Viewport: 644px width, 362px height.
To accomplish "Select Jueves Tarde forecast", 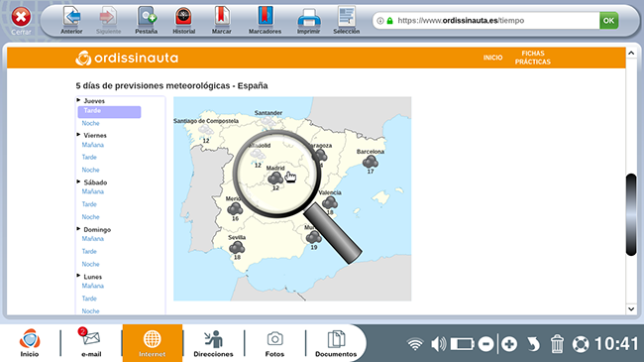I will pyautogui.click(x=109, y=111).
